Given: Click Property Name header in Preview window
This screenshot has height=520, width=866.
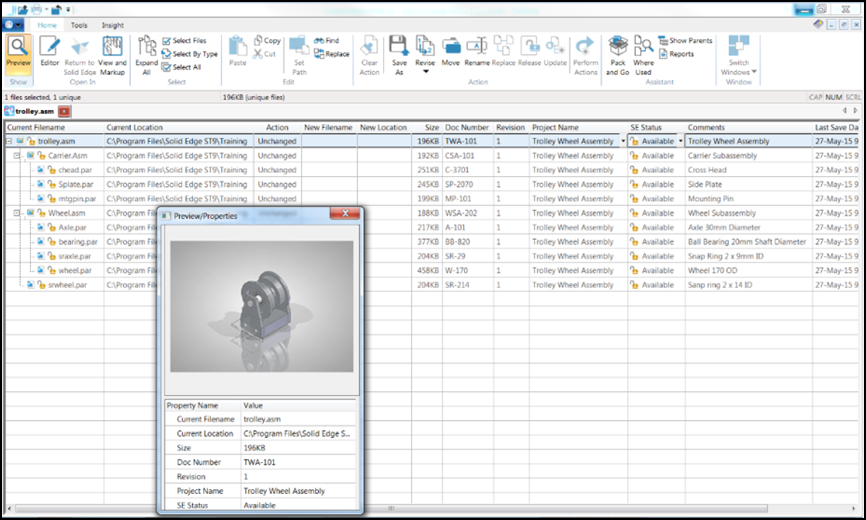Looking at the screenshot, I should click(203, 405).
